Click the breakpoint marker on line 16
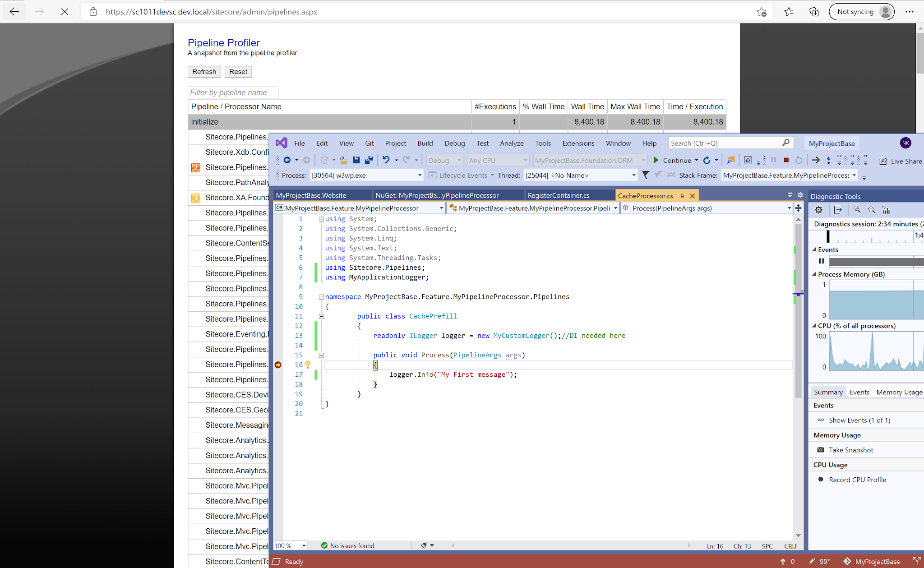The height and width of the screenshot is (568, 924). click(x=278, y=365)
